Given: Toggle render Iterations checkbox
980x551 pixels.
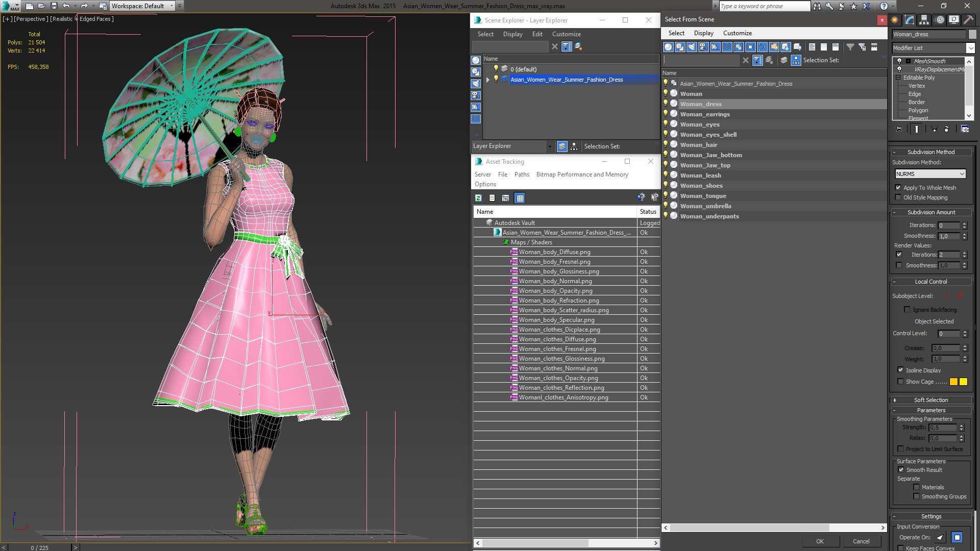Looking at the screenshot, I should (899, 255).
